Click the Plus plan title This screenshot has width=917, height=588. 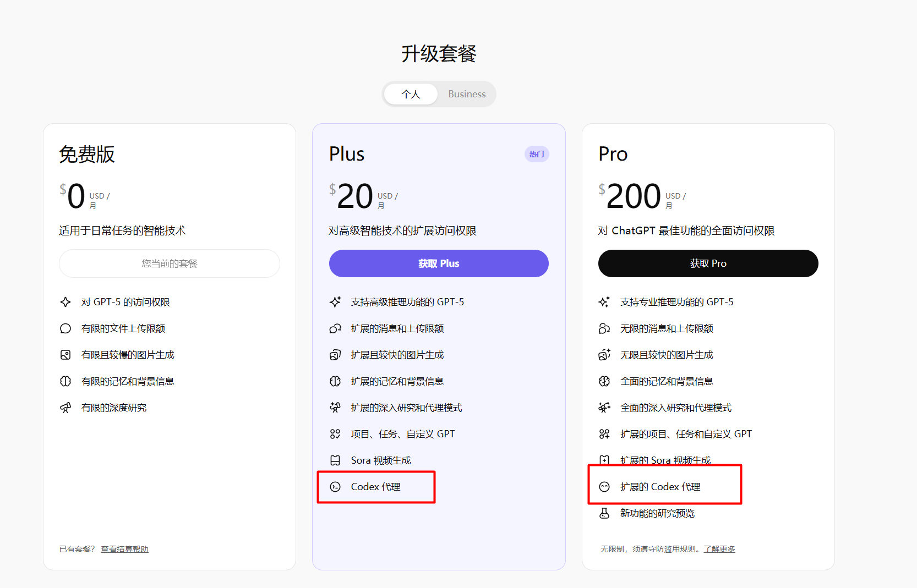click(x=347, y=154)
